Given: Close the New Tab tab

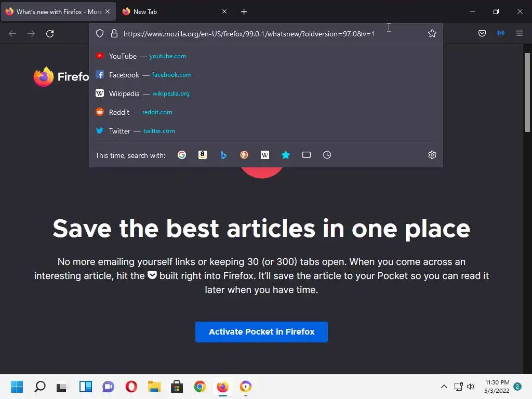Looking at the screenshot, I should 224,11.
